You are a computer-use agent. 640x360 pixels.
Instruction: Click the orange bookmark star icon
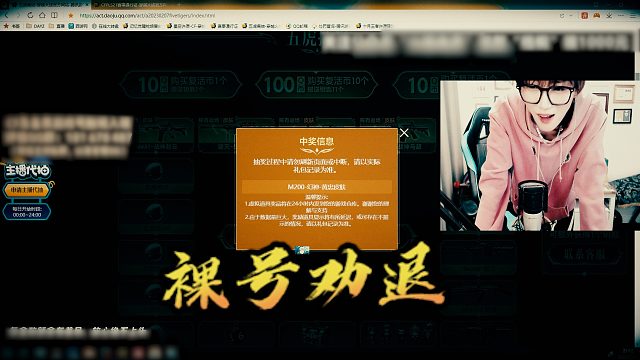click(x=71, y=16)
